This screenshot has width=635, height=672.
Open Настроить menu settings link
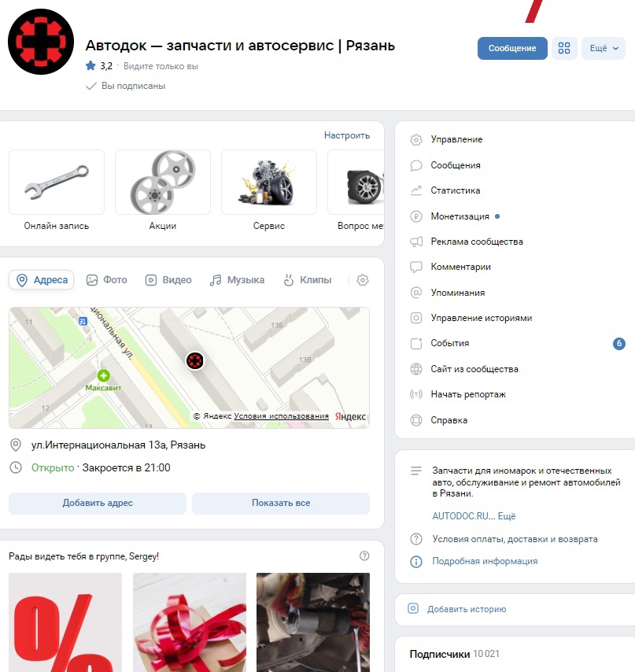coord(347,135)
